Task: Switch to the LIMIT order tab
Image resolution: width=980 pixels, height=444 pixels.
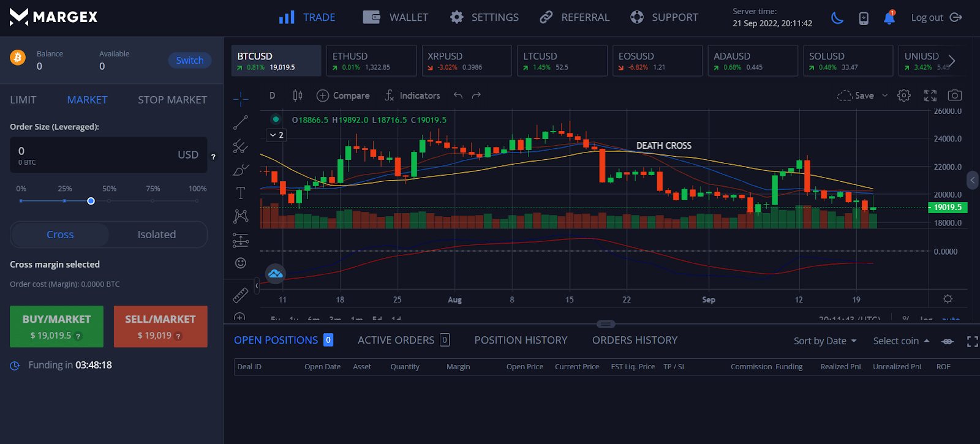Action: coord(23,100)
